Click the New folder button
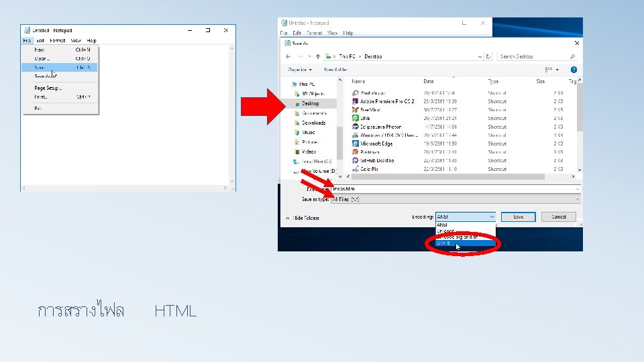This screenshot has width=644, height=362. point(336,70)
